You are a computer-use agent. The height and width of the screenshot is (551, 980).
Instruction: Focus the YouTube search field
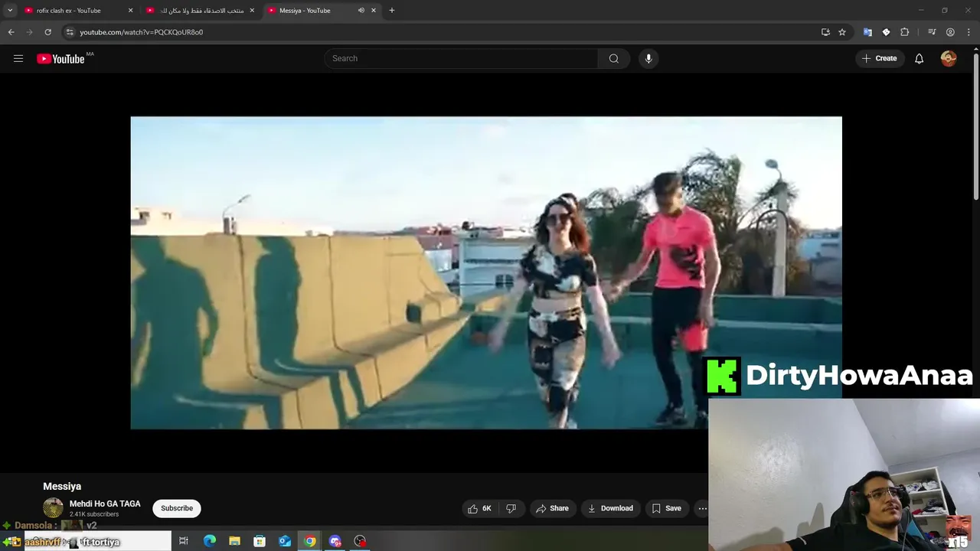pos(462,58)
